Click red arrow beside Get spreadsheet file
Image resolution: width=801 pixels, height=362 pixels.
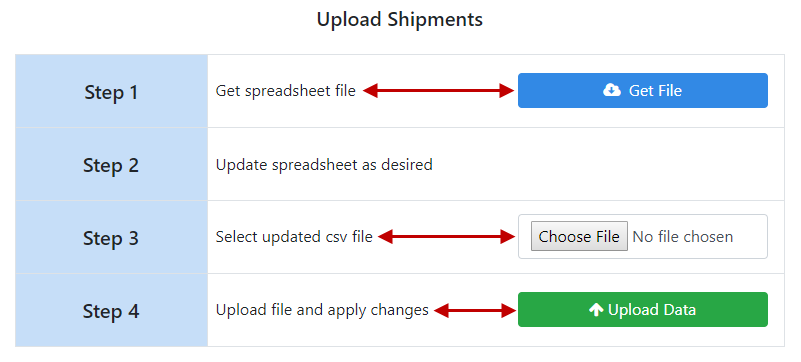point(438,91)
